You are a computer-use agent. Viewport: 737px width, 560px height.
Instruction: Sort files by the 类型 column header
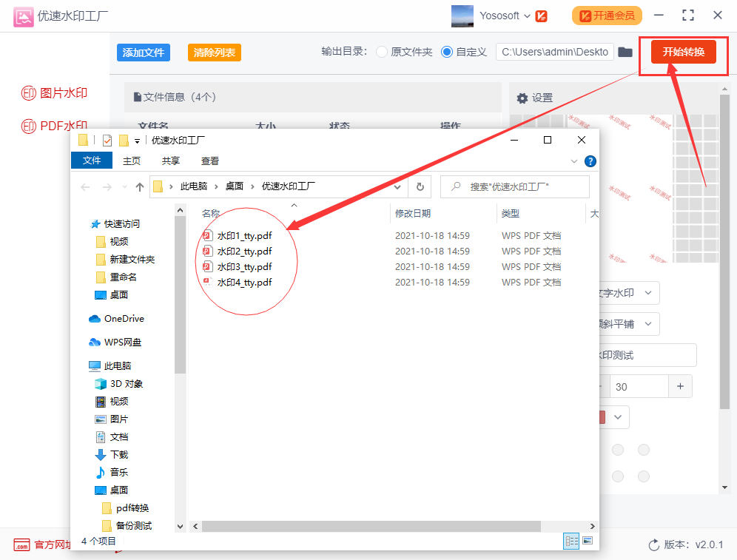[x=510, y=213]
